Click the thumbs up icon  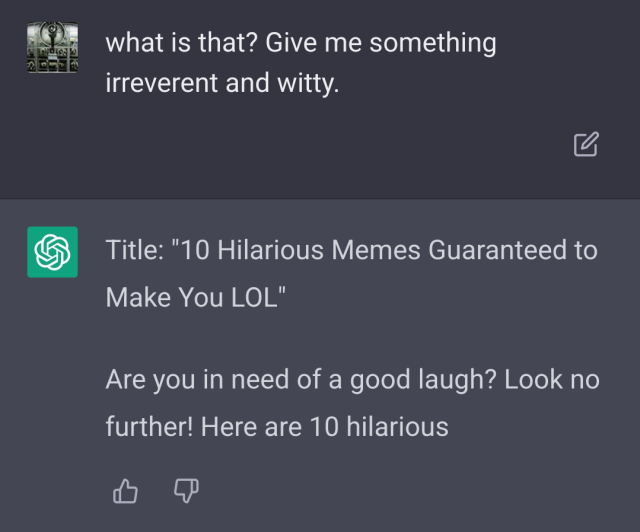click(126, 490)
